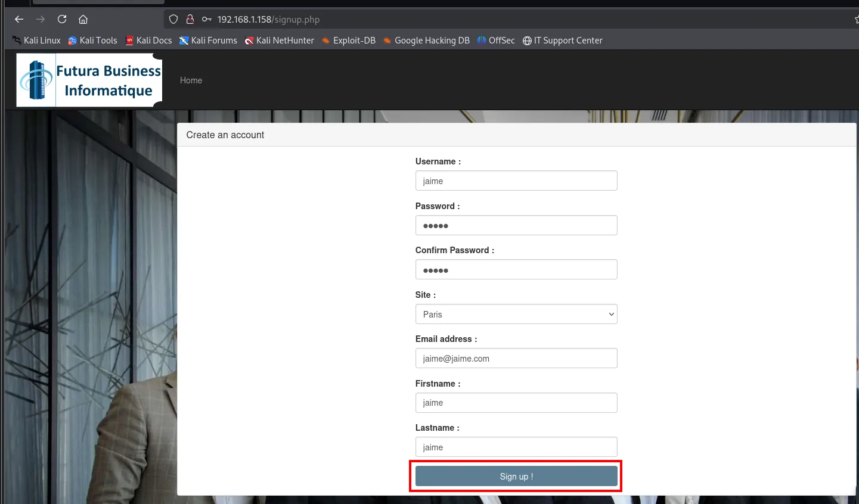Focus the Email address input
The image size is (859, 504).
pyautogui.click(x=516, y=358)
